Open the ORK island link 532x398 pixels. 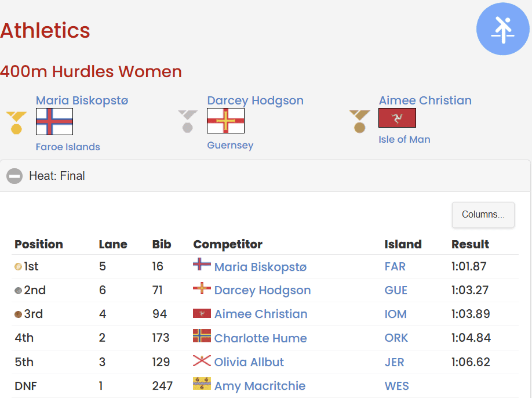[396, 338]
